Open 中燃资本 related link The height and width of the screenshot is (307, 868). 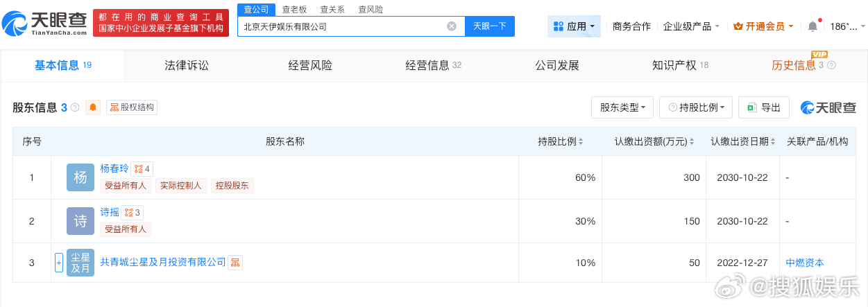coord(805,263)
